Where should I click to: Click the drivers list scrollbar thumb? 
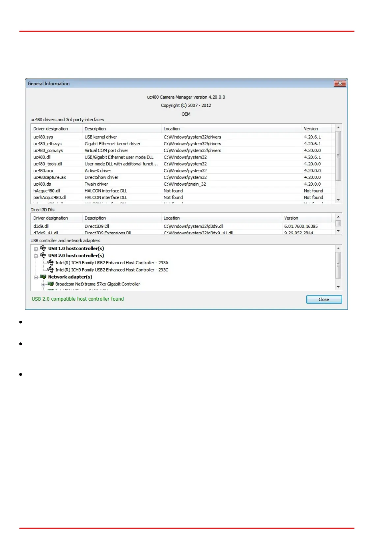coord(338,156)
